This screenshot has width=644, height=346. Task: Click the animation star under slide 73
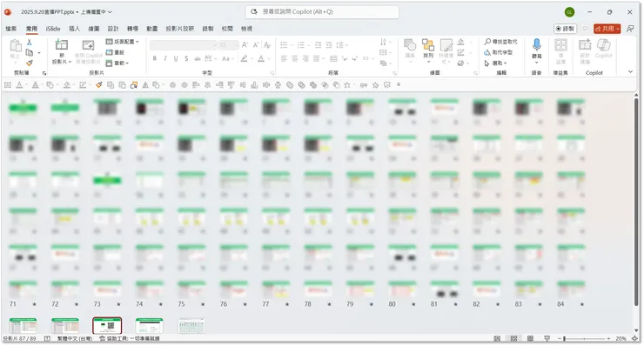click(118, 304)
